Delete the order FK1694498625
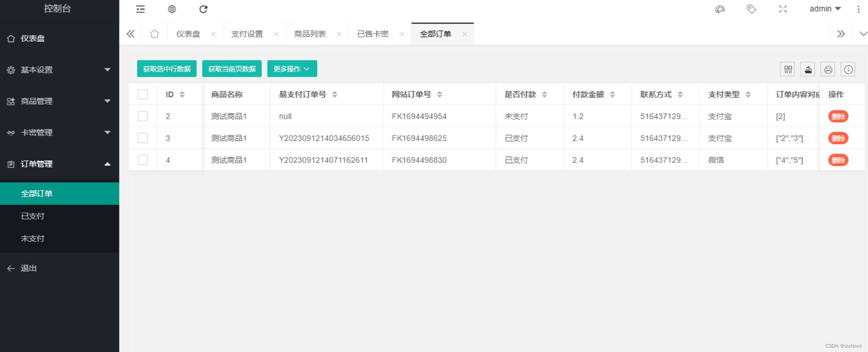868x352 pixels. click(x=839, y=138)
